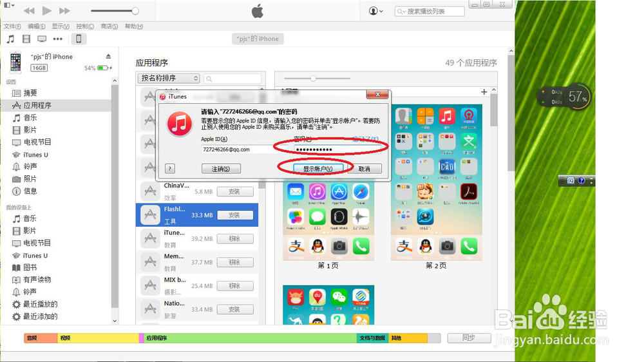This screenshot has width=644, height=362.
Task: Open the 文件(F) menu
Action: [x=12, y=26]
